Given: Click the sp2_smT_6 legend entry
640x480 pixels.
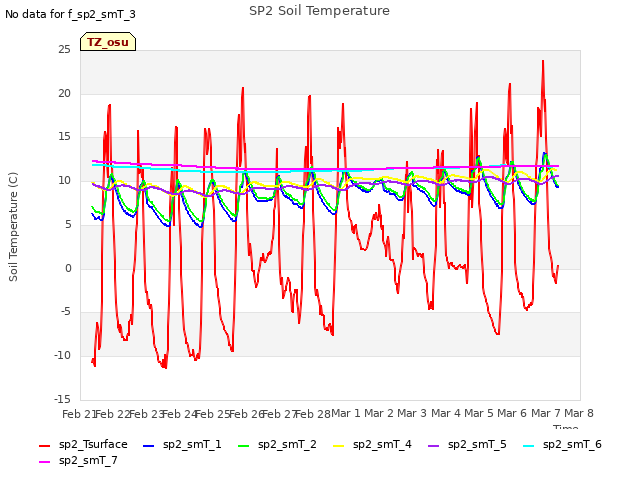Looking at the screenshot, I should 562,444.
